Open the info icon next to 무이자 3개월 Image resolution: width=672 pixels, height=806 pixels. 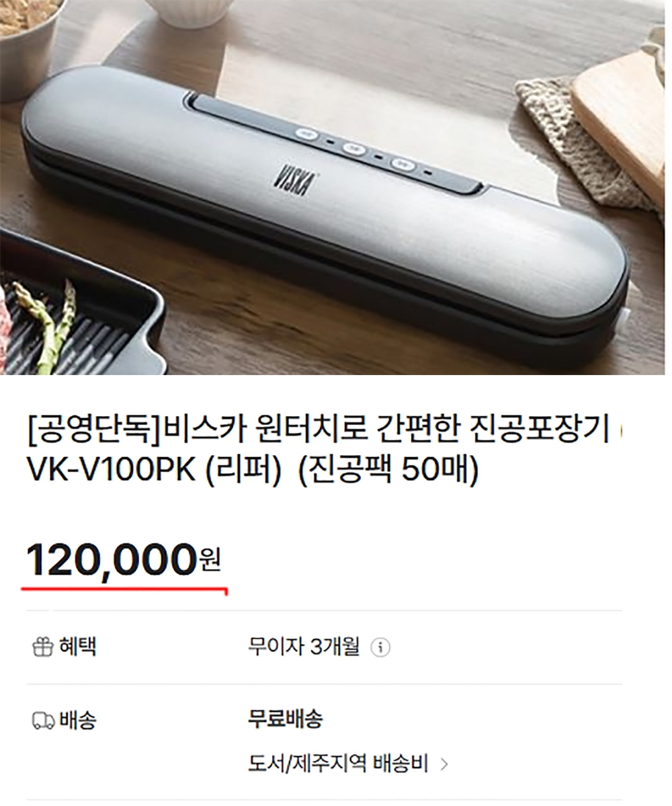380,647
